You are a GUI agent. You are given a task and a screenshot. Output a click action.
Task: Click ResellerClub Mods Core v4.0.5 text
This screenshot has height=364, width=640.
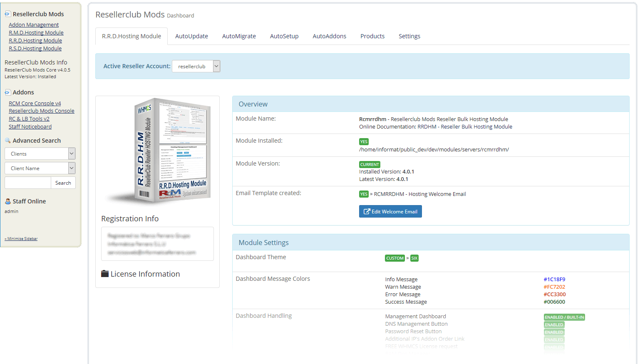point(37,70)
